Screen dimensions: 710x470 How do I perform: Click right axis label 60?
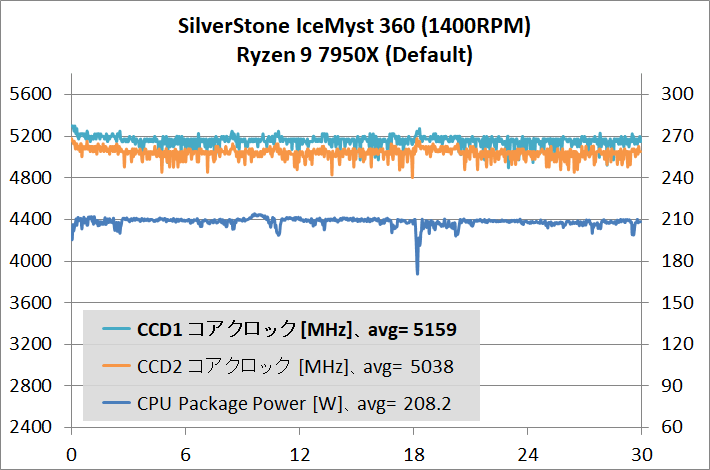click(x=672, y=427)
